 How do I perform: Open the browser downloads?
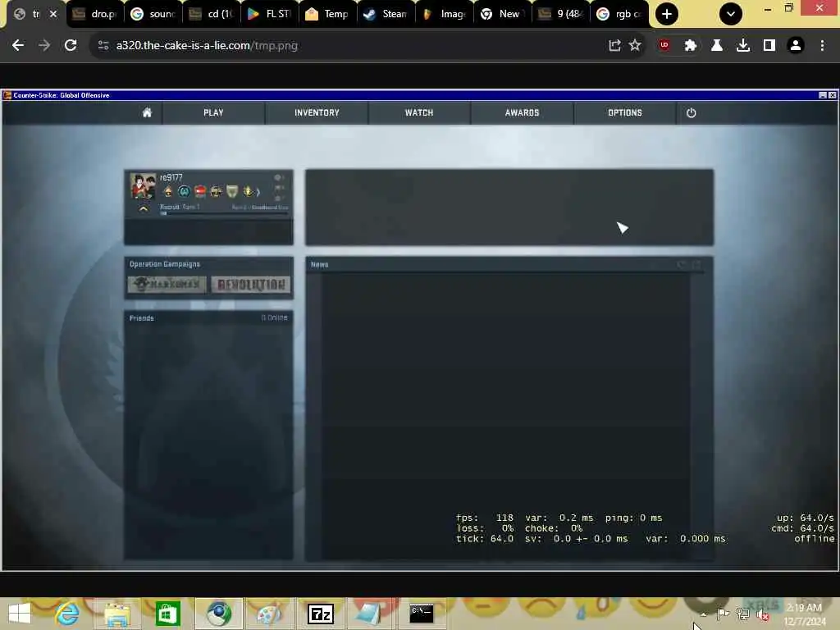[743, 46]
